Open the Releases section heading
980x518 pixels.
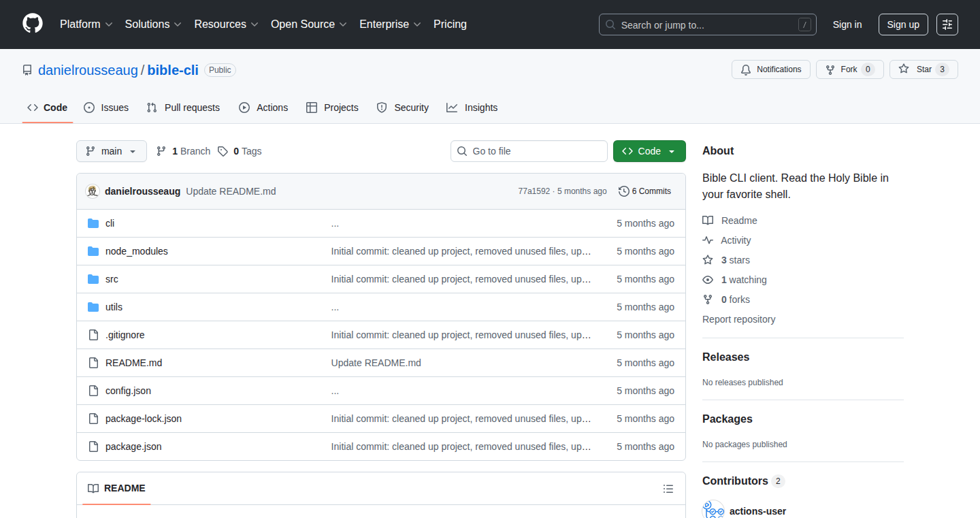[x=725, y=357]
